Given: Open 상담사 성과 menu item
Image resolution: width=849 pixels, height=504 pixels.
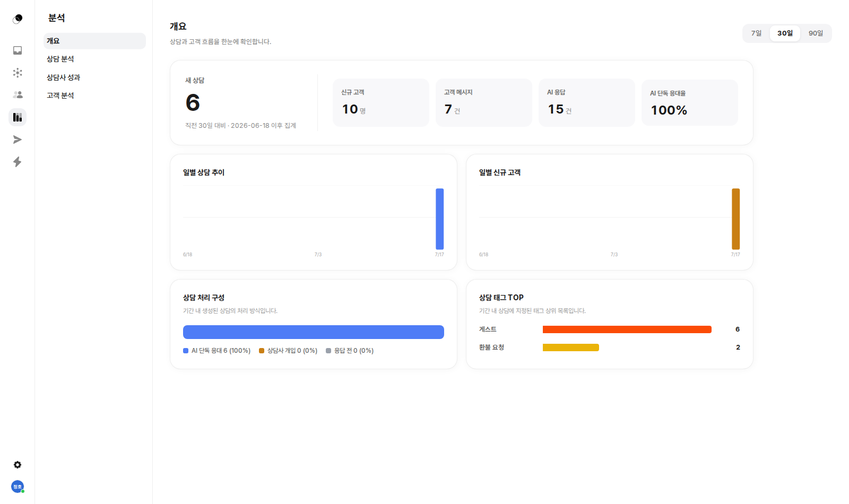Looking at the screenshot, I should 94,77.
